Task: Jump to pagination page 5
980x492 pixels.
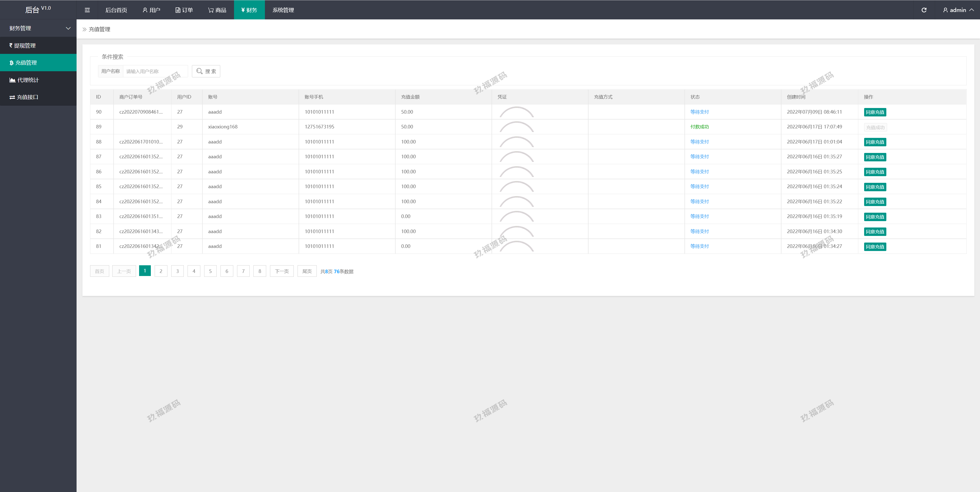Action: click(x=210, y=271)
